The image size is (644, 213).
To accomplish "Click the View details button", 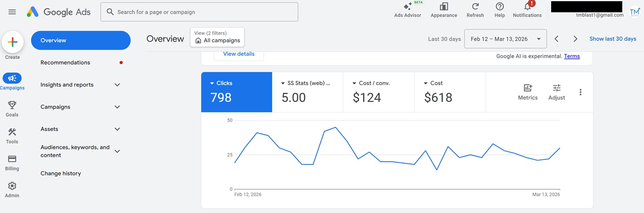I will (239, 54).
